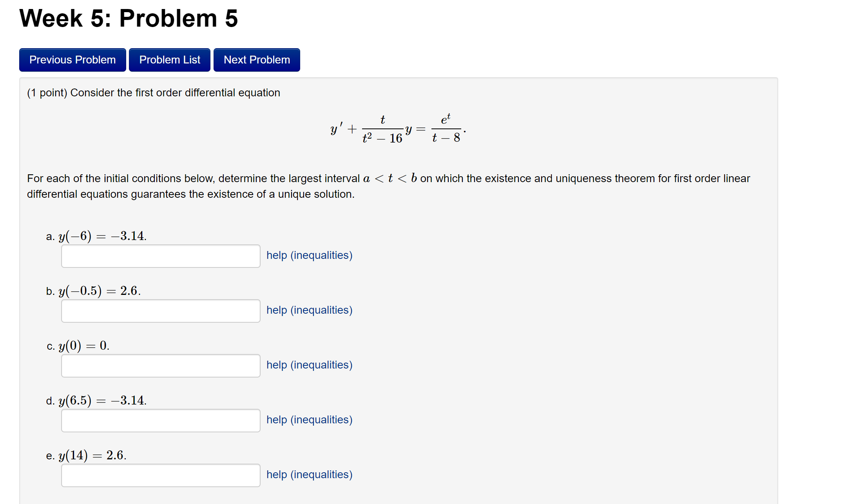Select the part d answer input
857x504 pixels.
161,421
